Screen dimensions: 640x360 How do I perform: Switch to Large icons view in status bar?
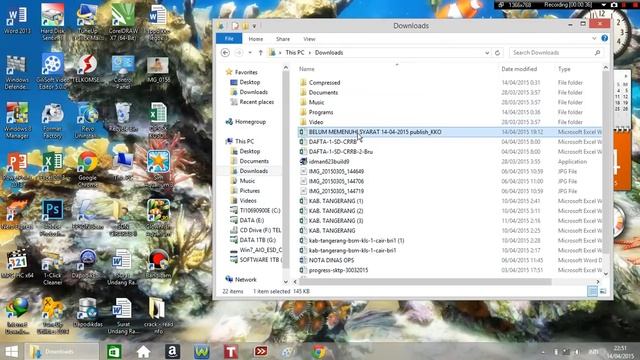[603, 291]
